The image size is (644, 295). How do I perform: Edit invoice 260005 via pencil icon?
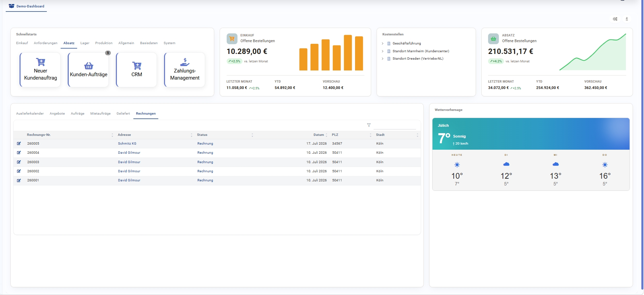point(19,144)
